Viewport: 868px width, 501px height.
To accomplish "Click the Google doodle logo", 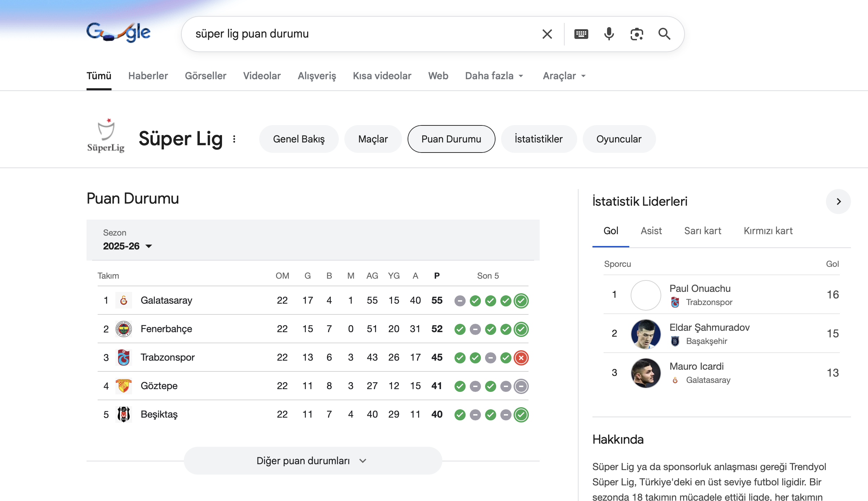I will 118,33.
